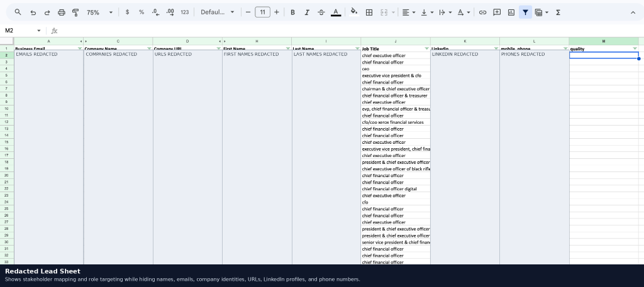Open vertical align dropdown
Image resolution: width=644 pixels, height=287 pixels.
(427, 13)
